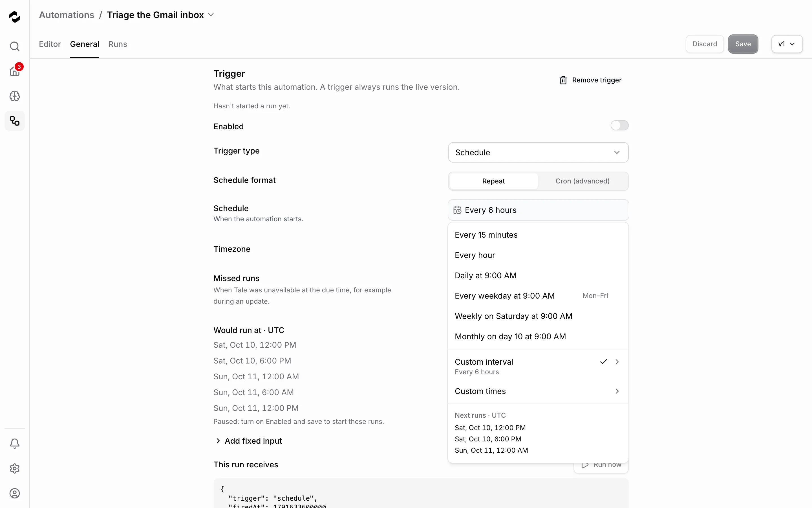Choose Monthly on day 10 at 9:00 AM

point(538,337)
